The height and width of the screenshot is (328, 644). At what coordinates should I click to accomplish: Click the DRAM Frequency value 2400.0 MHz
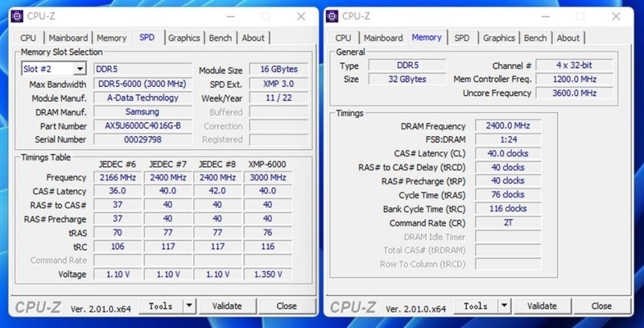point(508,126)
